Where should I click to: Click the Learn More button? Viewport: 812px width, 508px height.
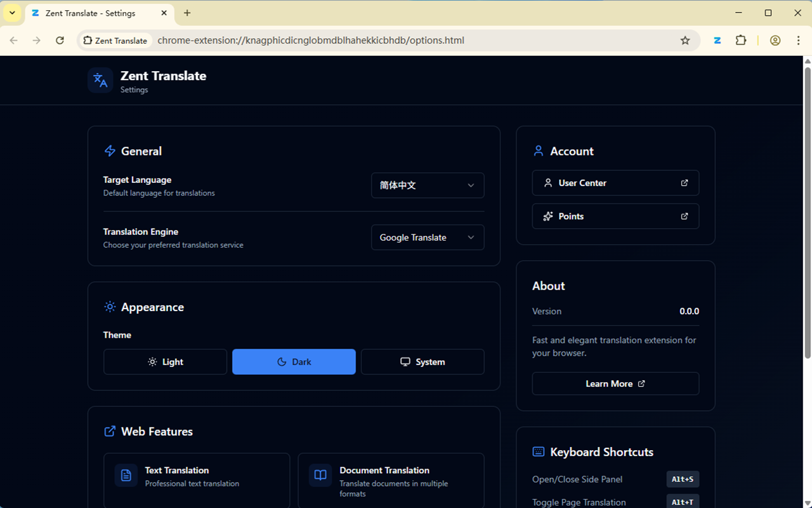click(x=615, y=384)
